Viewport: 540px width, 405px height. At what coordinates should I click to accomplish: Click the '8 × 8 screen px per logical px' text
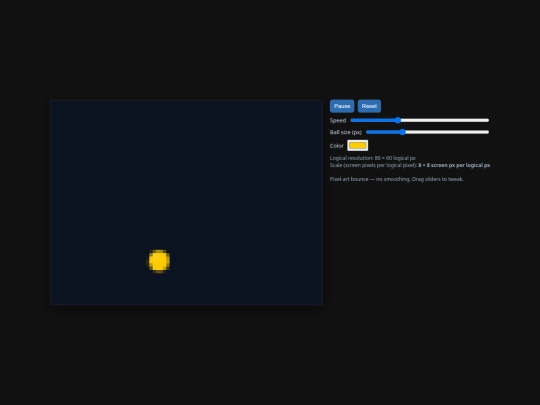(454, 165)
